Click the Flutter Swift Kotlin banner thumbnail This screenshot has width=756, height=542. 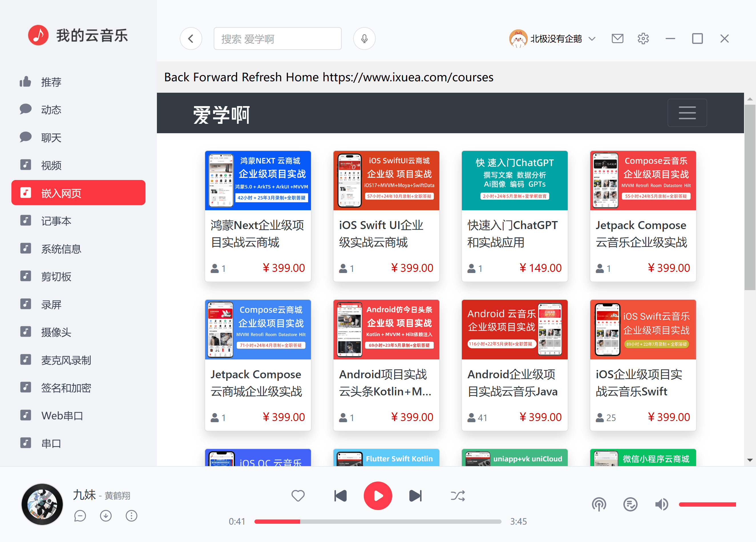point(386,457)
